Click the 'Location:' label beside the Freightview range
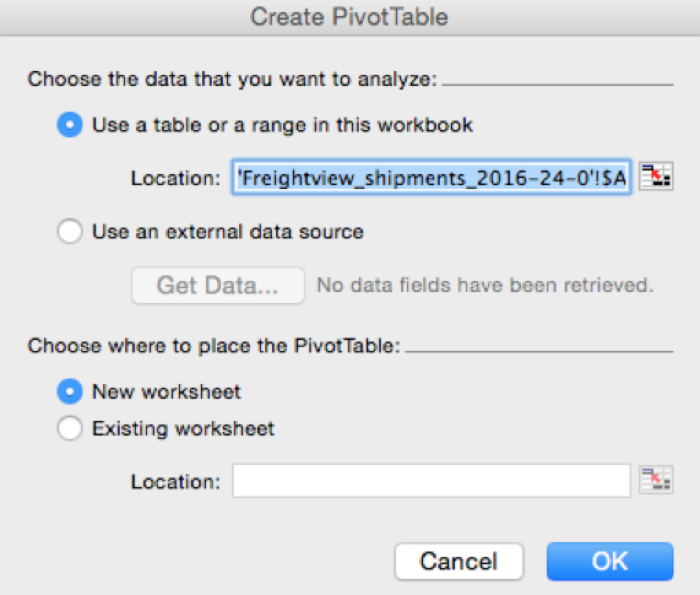The image size is (700, 595). [175, 178]
